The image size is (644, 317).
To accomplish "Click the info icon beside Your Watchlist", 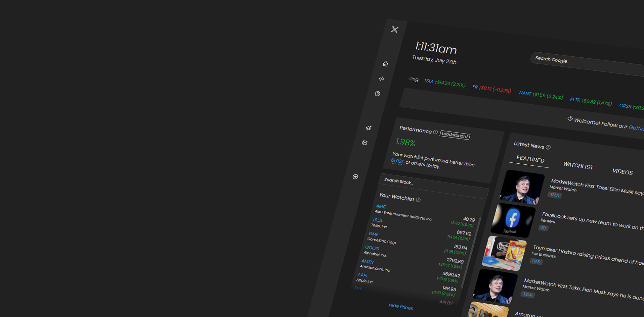I will (x=418, y=200).
